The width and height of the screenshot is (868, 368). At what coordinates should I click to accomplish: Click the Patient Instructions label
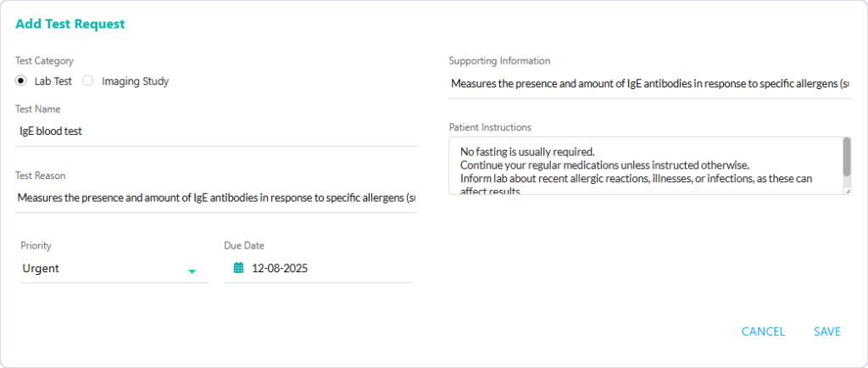(x=490, y=127)
